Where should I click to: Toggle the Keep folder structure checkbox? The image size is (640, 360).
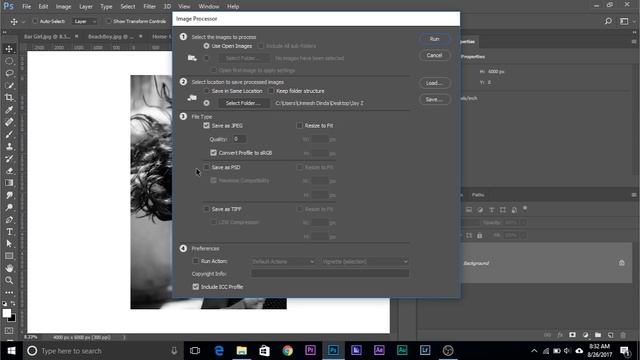(x=271, y=91)
